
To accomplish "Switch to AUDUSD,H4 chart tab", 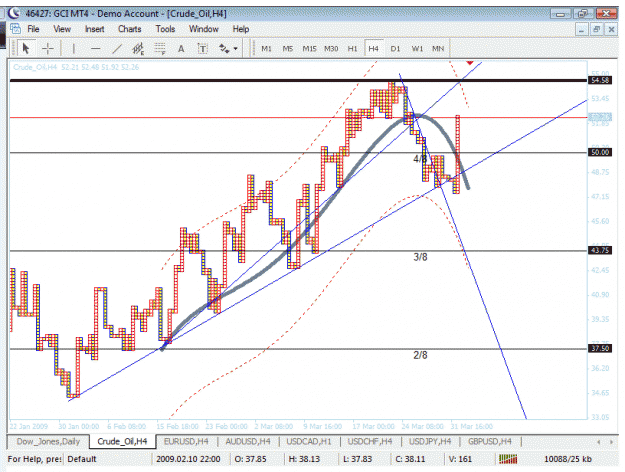I will click(x=248, y=441).
